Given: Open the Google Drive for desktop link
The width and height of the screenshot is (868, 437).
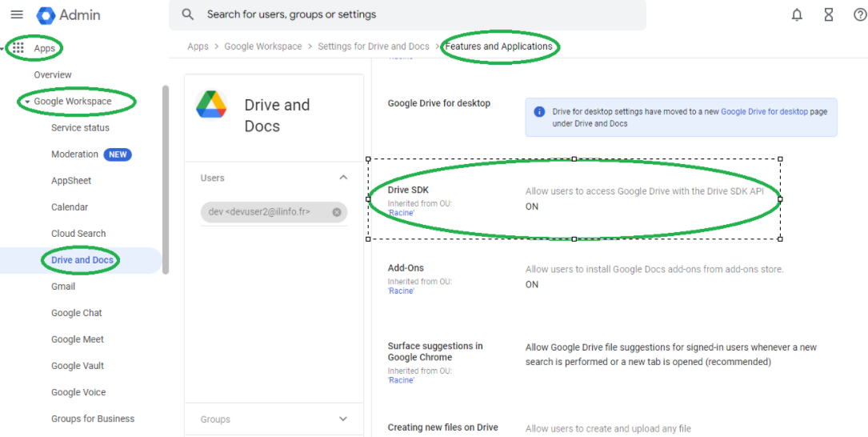Looking at the screenshot, I should tap(764, 112).
